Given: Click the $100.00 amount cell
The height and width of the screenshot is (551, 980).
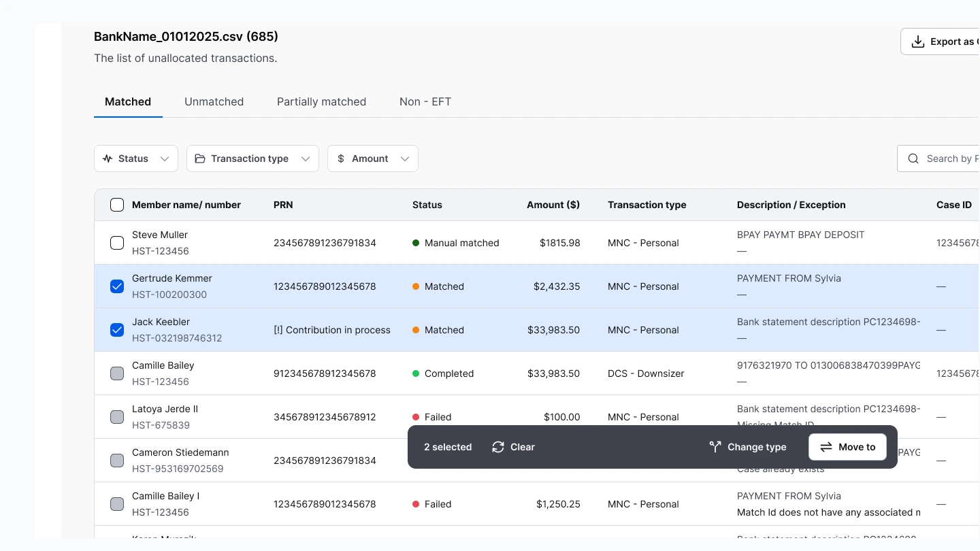Looking at the screenshot, I should point(562,417).
